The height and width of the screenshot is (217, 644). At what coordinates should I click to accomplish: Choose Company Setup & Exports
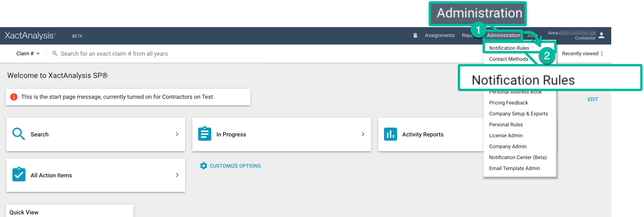(518, 114)
